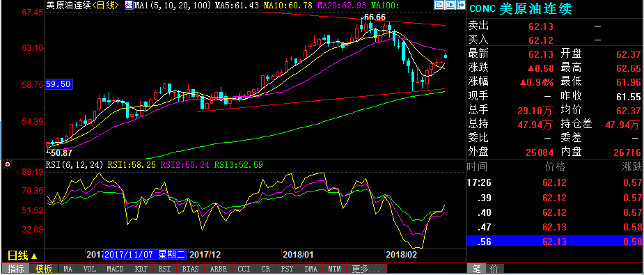Click the 59.50 price cursor label
This screenshot has height=275, width=644.
point(59,84)
